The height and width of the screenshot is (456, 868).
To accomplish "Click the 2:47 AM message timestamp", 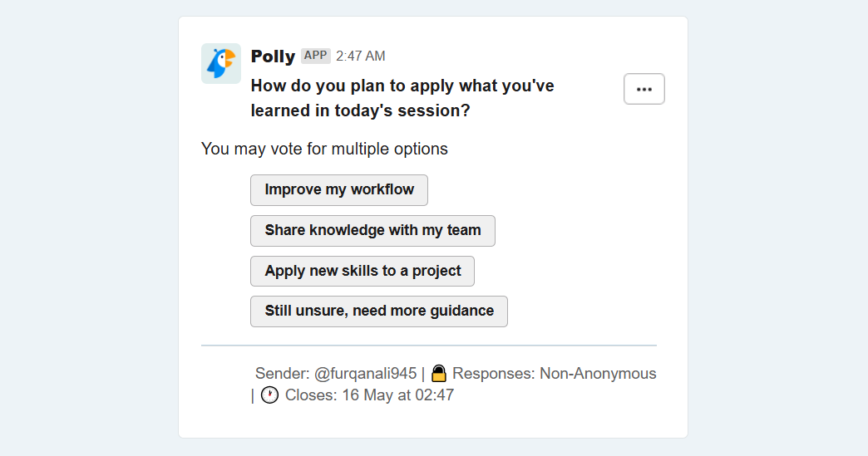I will click(x=360, y=56).
